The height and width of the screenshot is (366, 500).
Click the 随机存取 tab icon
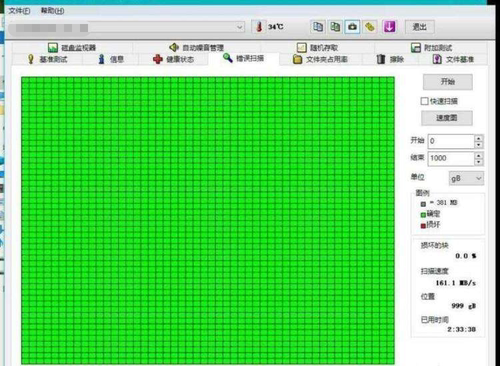point(302,48)
